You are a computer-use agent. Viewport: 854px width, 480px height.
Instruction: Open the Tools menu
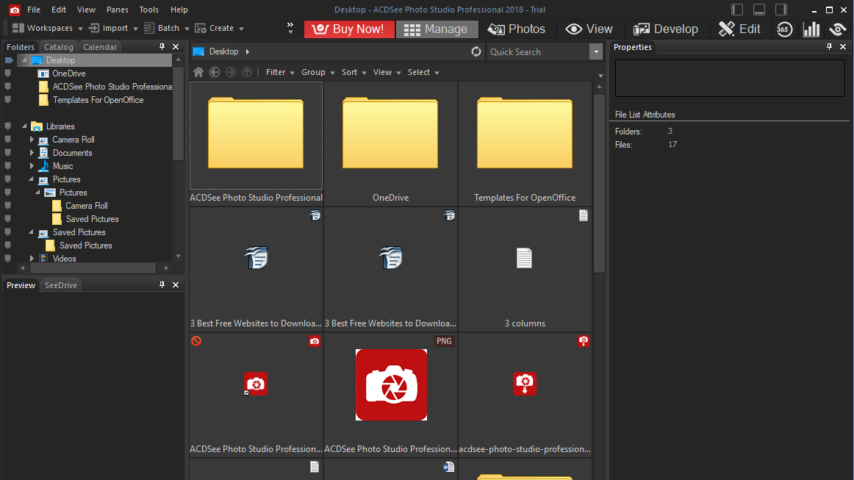[149, 10]
